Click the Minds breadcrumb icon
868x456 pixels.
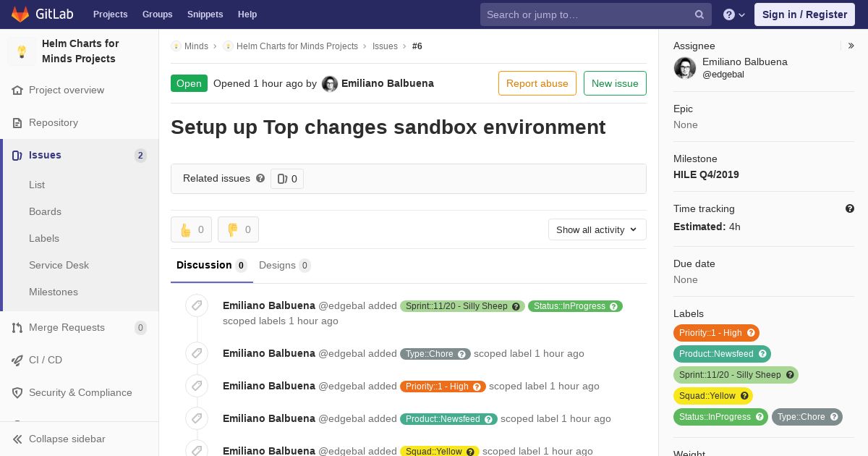176,46
